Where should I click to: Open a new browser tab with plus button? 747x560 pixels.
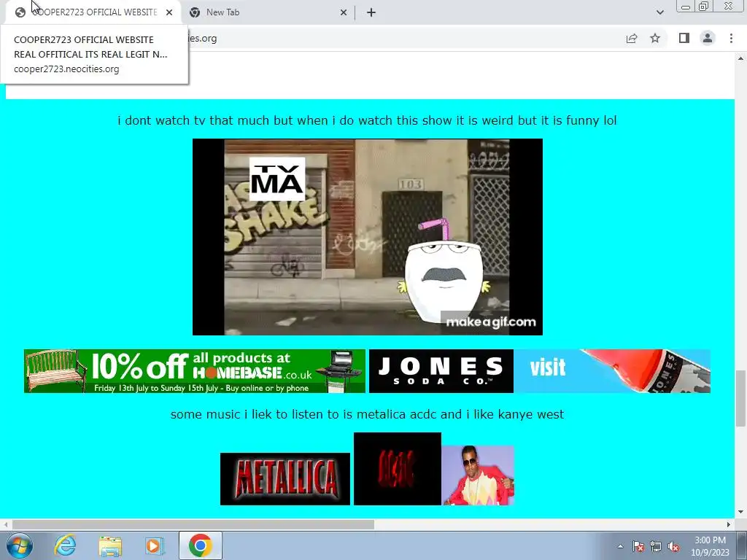(x=371, y=12)
